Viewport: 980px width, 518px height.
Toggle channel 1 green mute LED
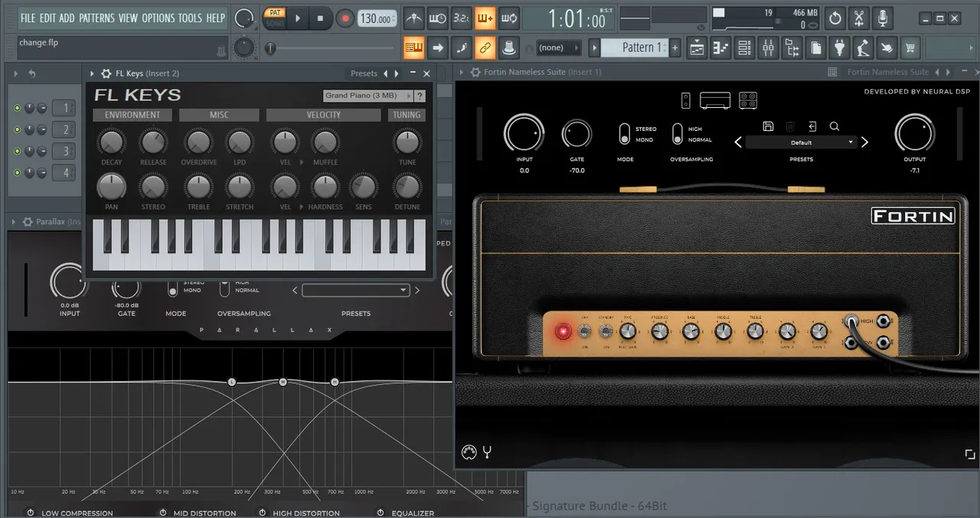[17, 108]
